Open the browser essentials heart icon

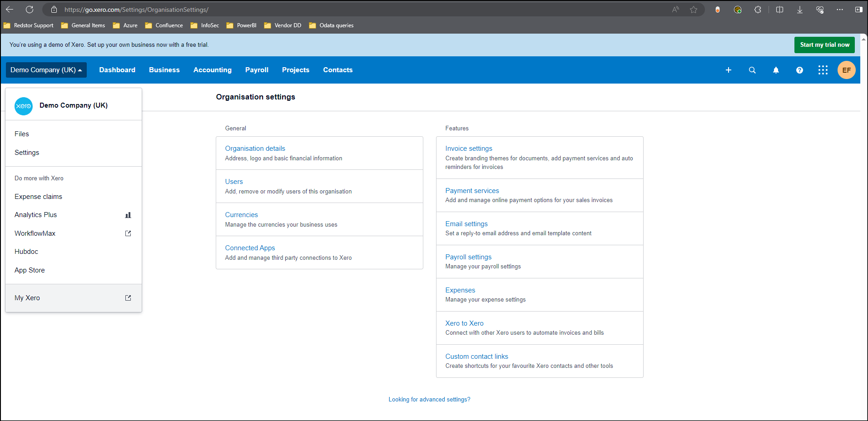pos(820,10)
